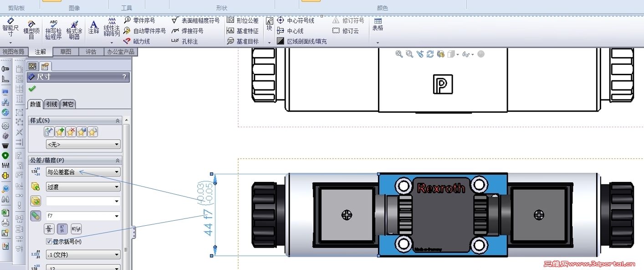This screenshot has height=270, width=644.
Task: Add a 基准特征 datum feature
Action: [x=243, y=31]
